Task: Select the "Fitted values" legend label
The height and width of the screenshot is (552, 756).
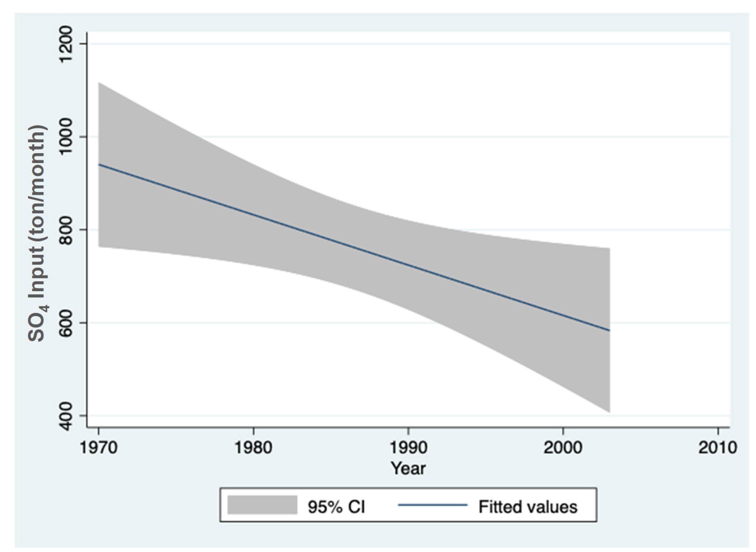Action: [528, 507]
